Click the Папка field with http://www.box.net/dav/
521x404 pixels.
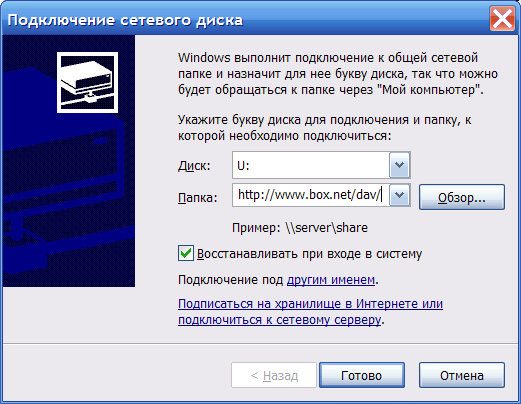pos(311,195)
